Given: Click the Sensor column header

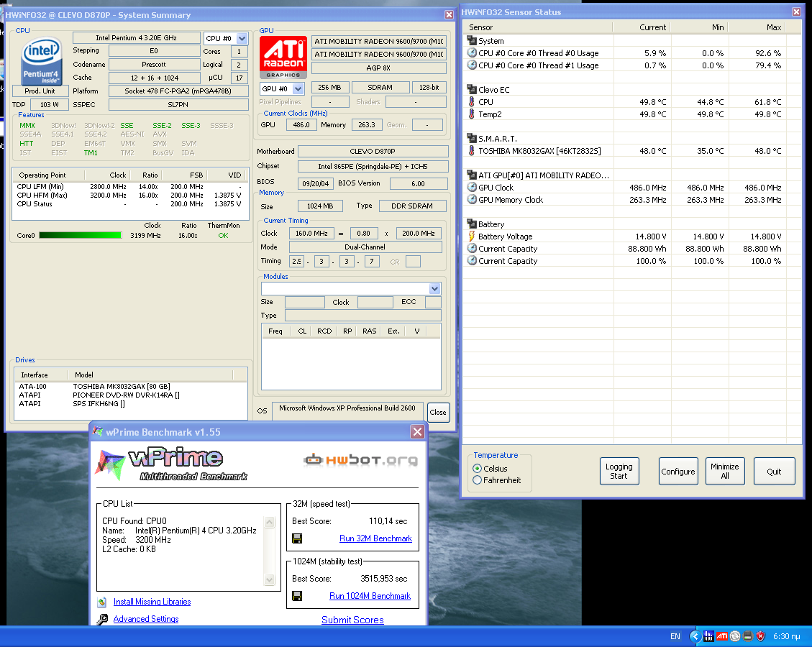Looking at the screenshot, I should click(x=538, y=27).
